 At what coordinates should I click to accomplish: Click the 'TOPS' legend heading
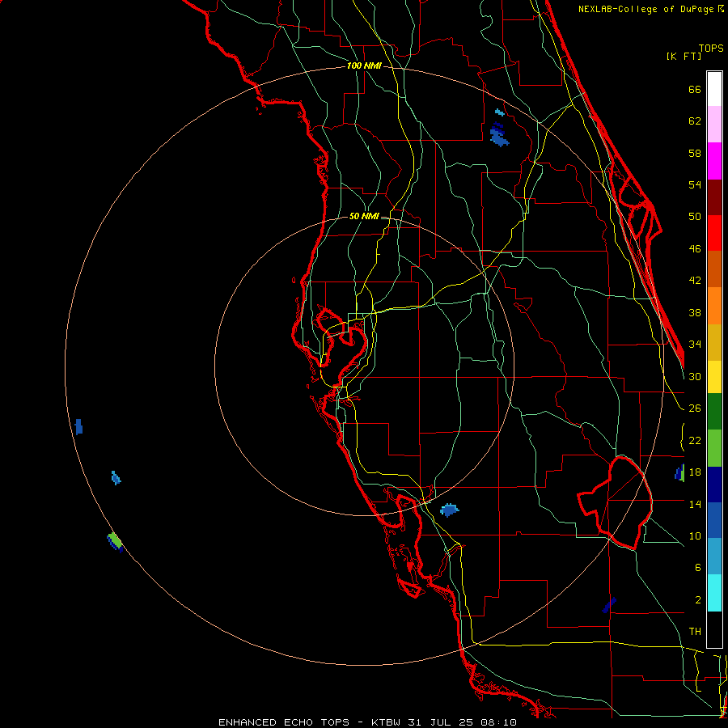pyautogui.click(x=711, y=49)
